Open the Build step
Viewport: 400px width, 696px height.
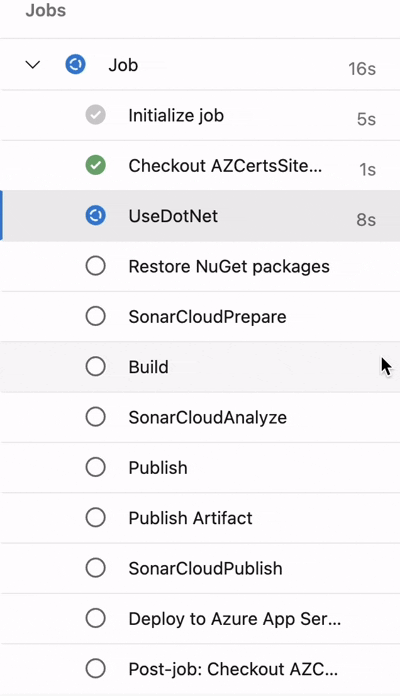[200, 367]
